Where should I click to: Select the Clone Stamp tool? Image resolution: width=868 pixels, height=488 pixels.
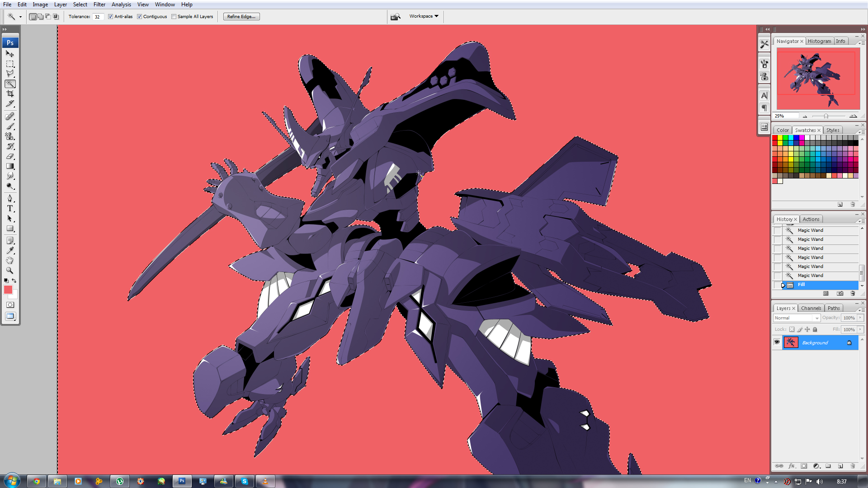[10, 136]
